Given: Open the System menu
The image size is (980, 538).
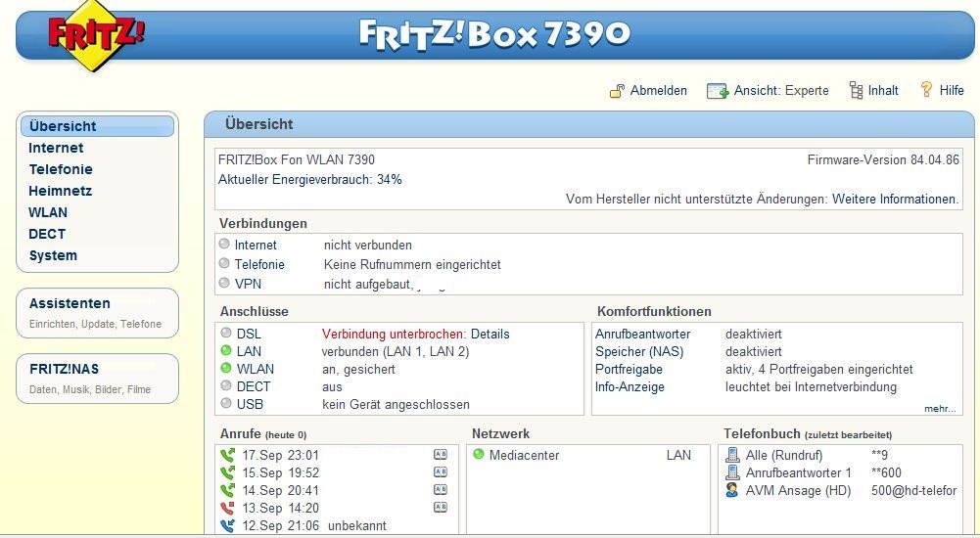Looking at the screenshot, I should point(53,255).
